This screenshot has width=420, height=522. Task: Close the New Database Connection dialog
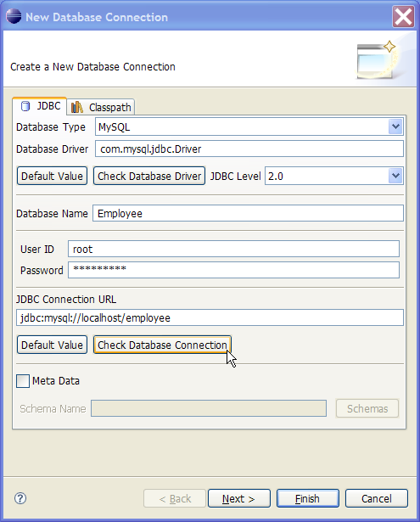[403, 17]
